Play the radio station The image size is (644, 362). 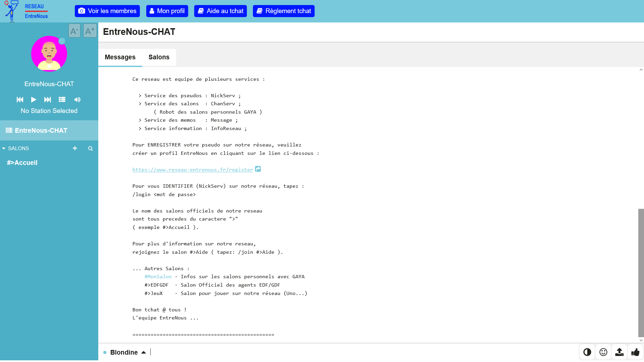click(34, 100)
